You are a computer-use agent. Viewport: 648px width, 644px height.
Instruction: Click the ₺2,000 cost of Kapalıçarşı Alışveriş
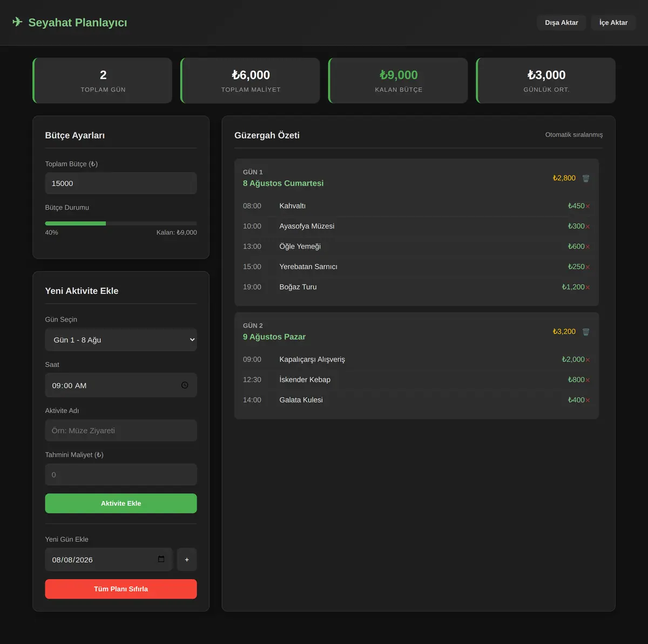(573, 359)
